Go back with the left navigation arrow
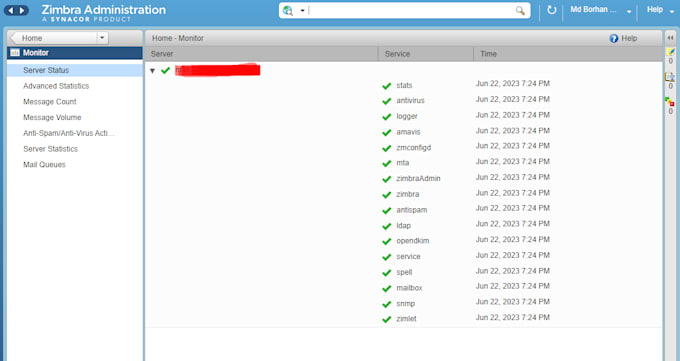This screenshot has height=361, width=680. click(11, 10)
